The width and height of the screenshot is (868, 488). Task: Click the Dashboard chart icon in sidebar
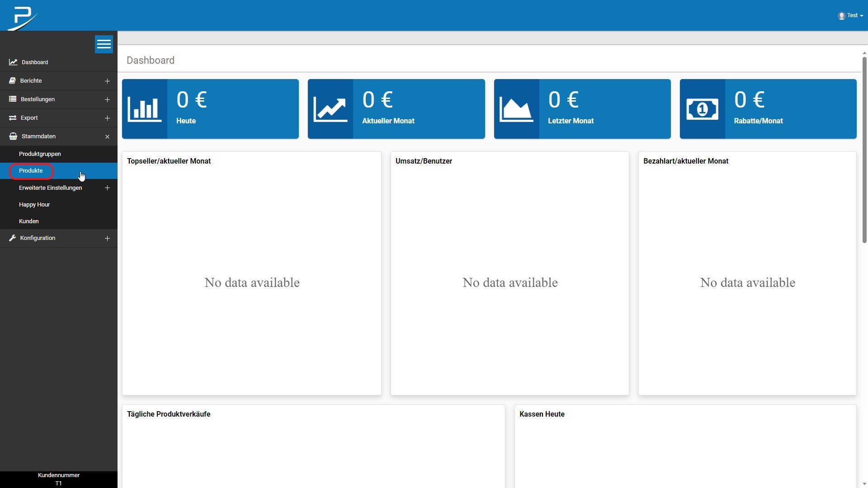[13, 62]
